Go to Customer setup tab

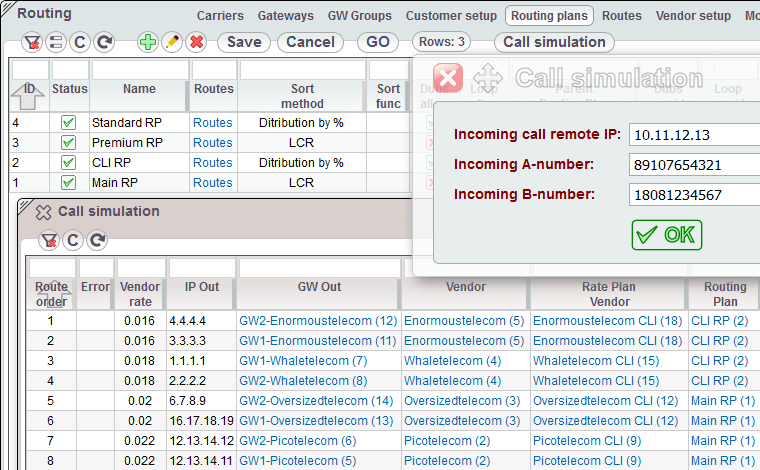point(451,16)
